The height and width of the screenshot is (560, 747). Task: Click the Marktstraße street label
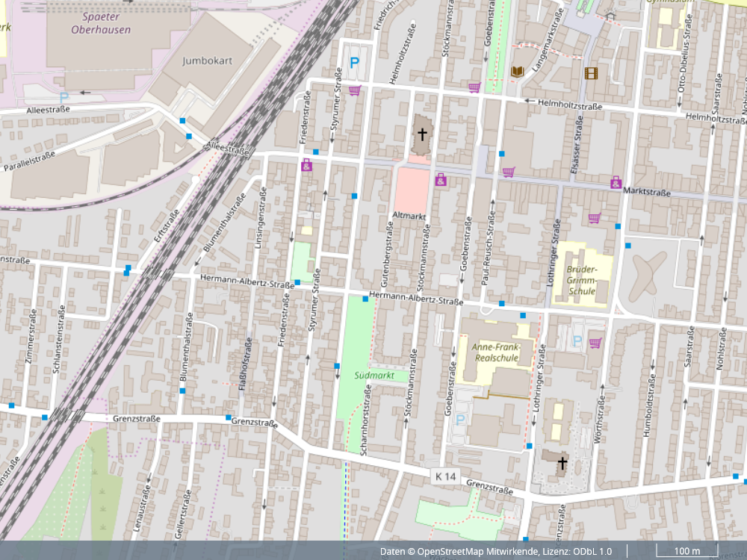click(646, 191)
